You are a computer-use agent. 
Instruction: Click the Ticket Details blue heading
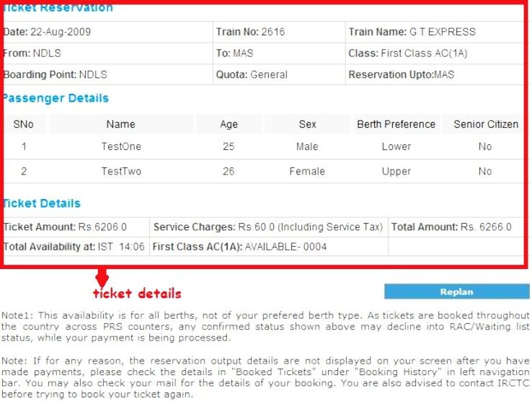[42, 203]
